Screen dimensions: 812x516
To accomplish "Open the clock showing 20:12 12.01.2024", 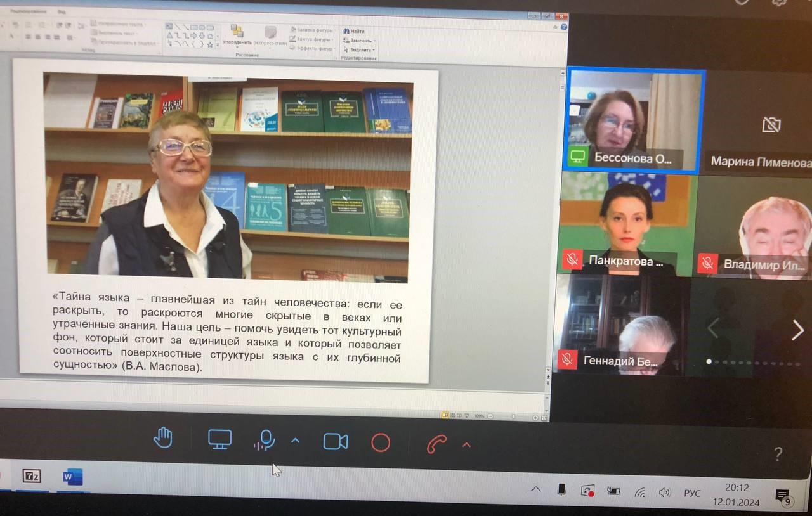I will tap(736, 494).
